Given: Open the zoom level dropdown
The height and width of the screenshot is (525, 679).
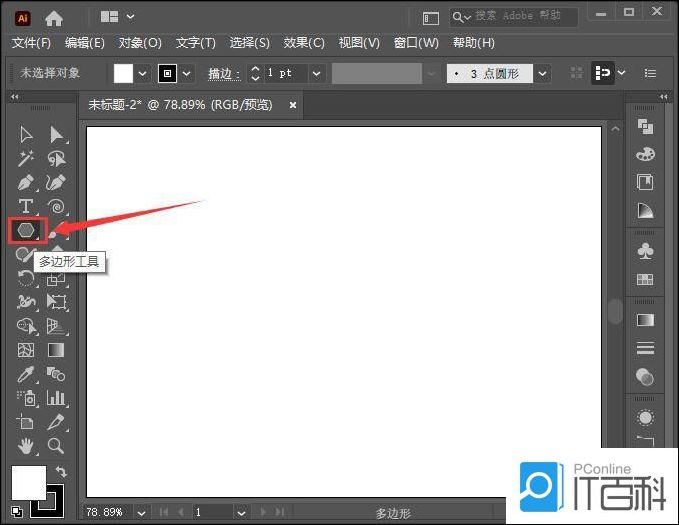Looking at the screenshot, I should tap(141, 513).
